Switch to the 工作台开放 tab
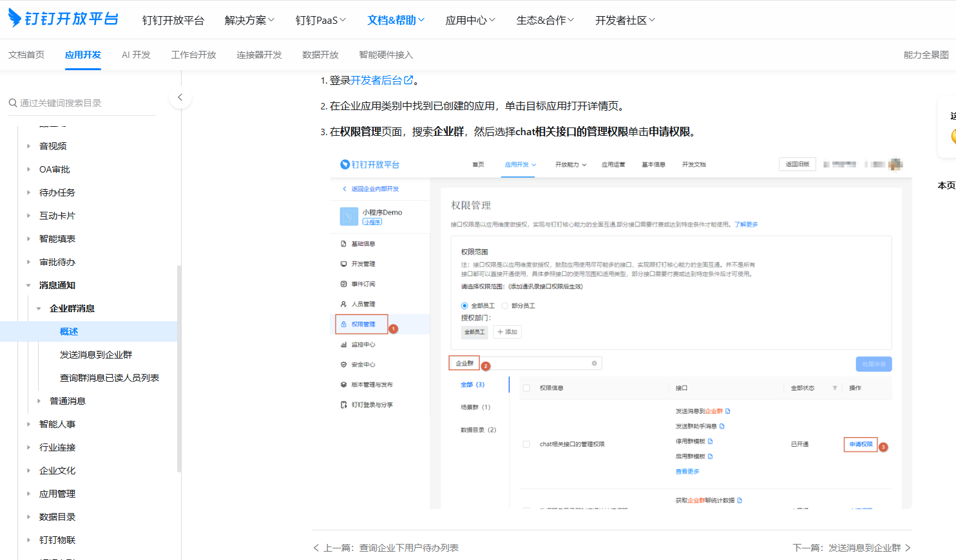956x560 pixels. [193, 55]
